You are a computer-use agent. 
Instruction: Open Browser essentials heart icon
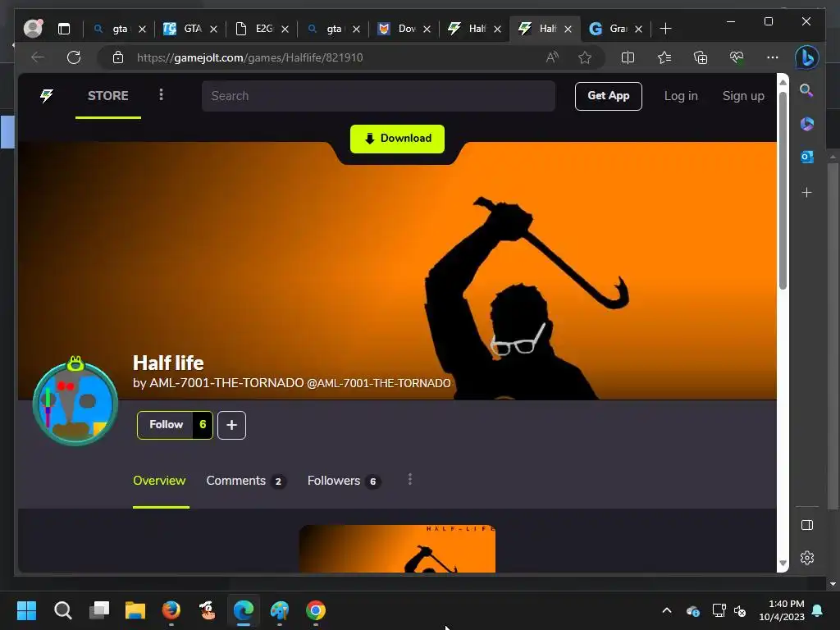tap(737, 57)
